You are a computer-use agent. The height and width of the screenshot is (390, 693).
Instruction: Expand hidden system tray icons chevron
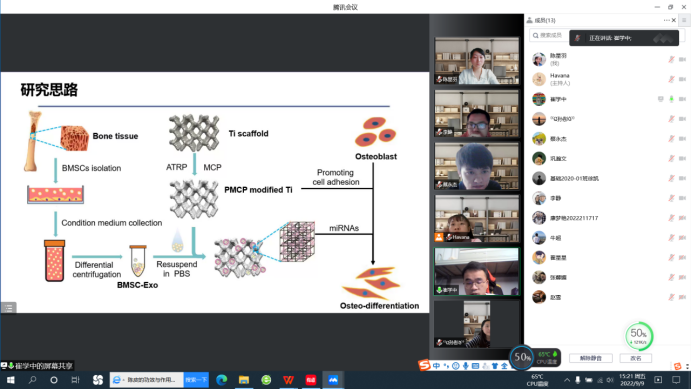(567, 380)
